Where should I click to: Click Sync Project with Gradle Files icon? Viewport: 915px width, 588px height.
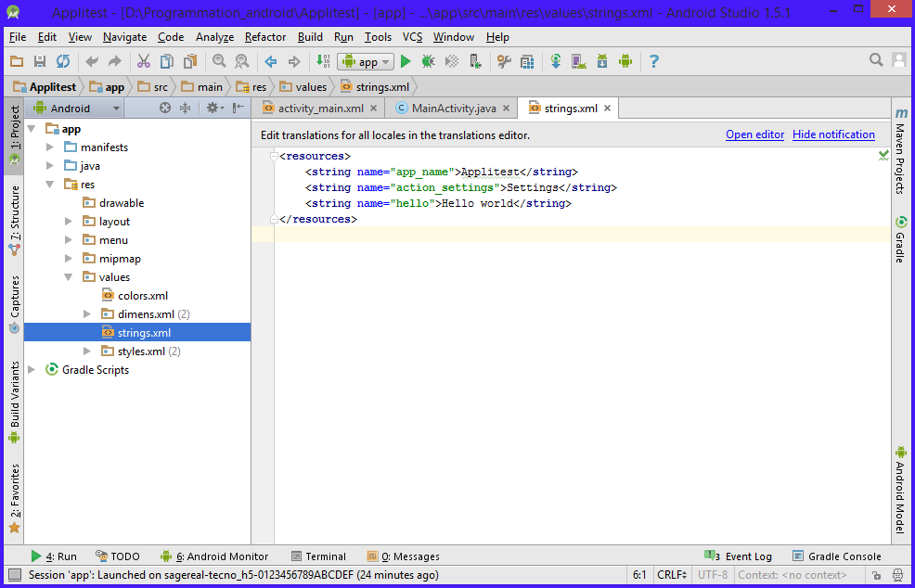point(556,61)
